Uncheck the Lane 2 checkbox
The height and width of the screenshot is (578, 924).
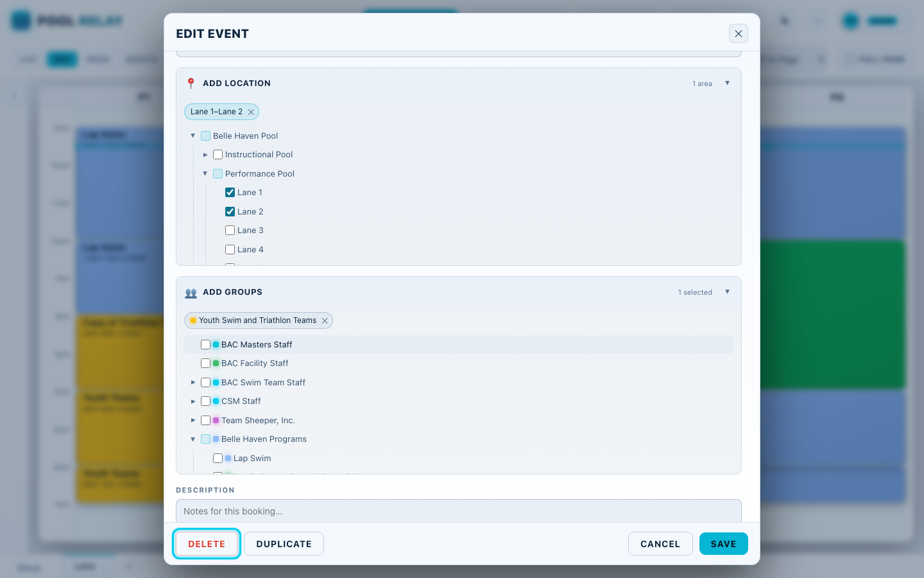pos(230,211)
